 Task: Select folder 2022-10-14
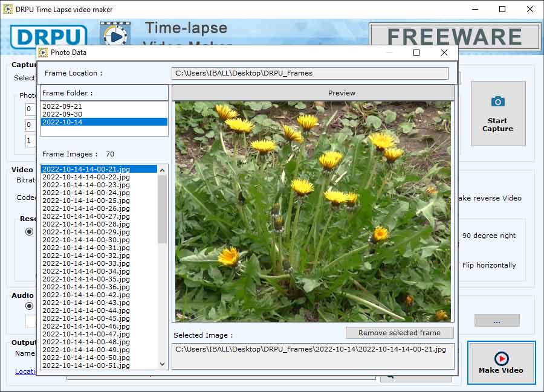coord(104,122)
